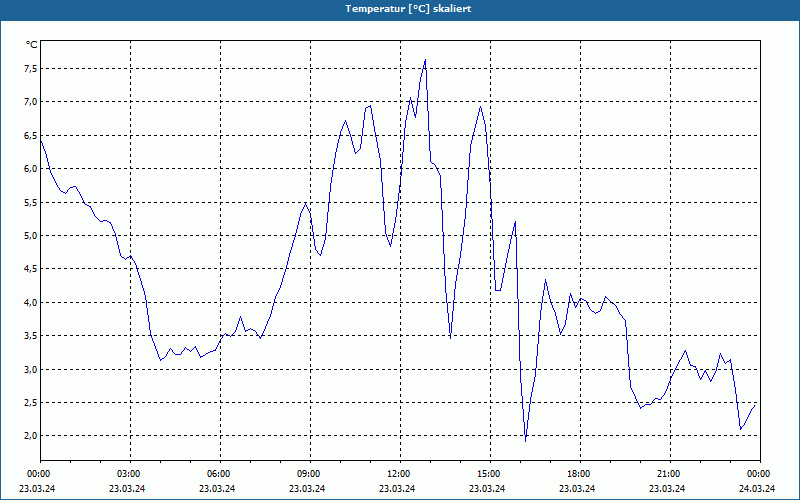800x500 pixels.
Task: Select the 3,5 y-axis value
Action: pyautogui.click(x=30, y=335)
